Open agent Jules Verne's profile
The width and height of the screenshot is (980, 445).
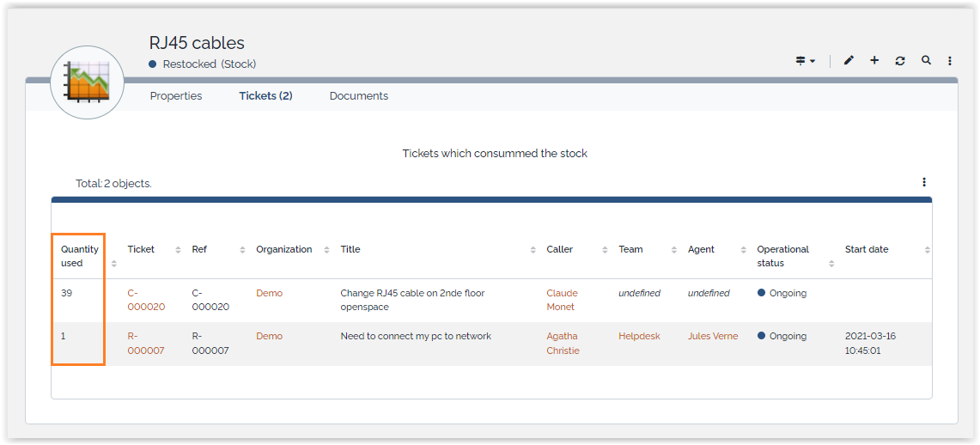point(712,336)
